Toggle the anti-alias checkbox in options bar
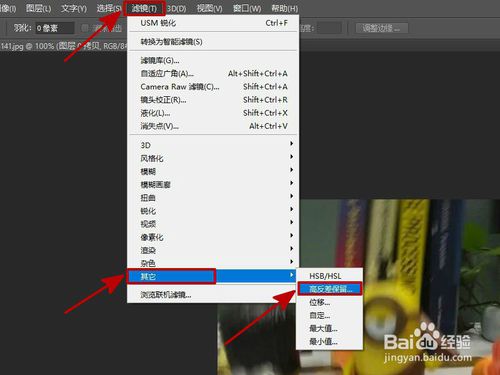Screen dimensions: 500x375 [85, 28]
